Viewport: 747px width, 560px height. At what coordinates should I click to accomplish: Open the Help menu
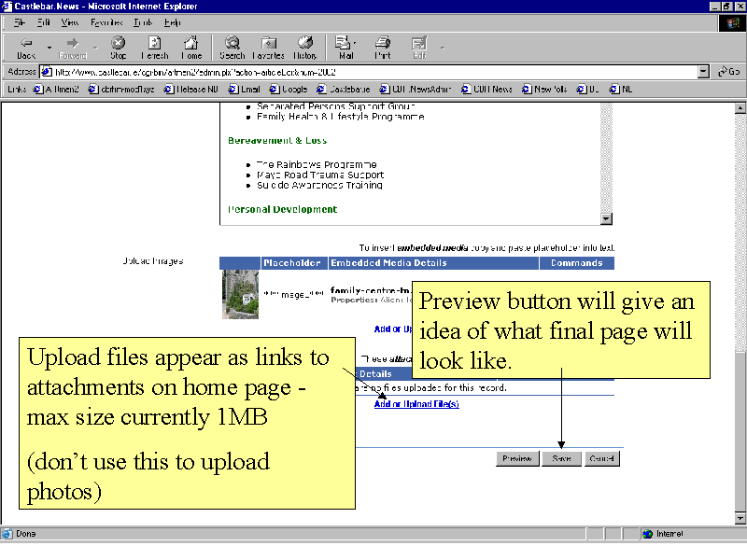coord(173,21)
